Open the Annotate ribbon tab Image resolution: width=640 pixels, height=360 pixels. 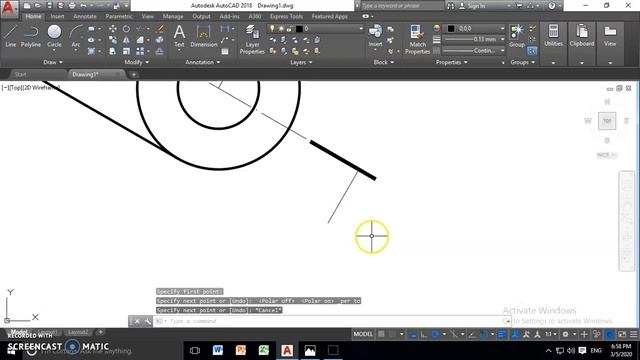(x=85, y=16)
